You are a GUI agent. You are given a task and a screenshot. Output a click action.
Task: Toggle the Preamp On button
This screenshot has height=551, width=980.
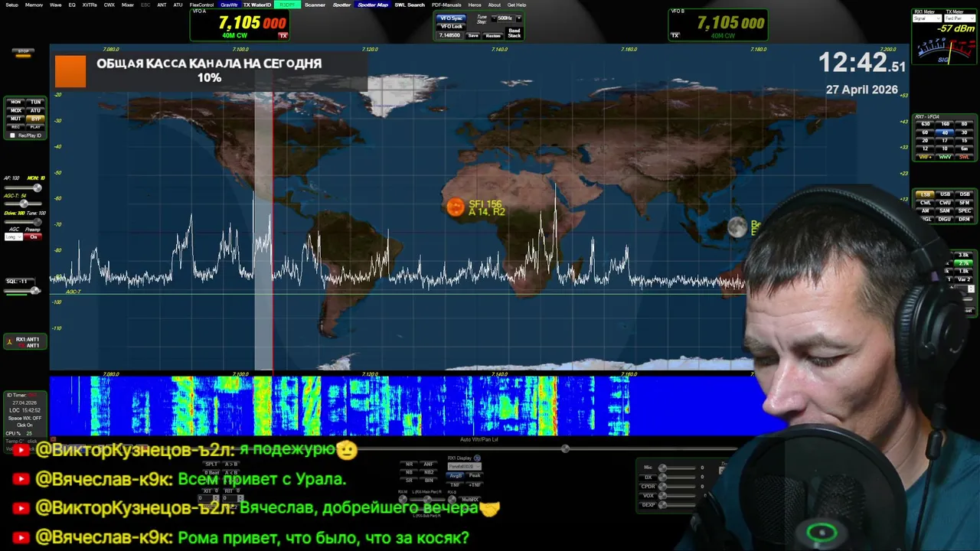tap(33, 236)
